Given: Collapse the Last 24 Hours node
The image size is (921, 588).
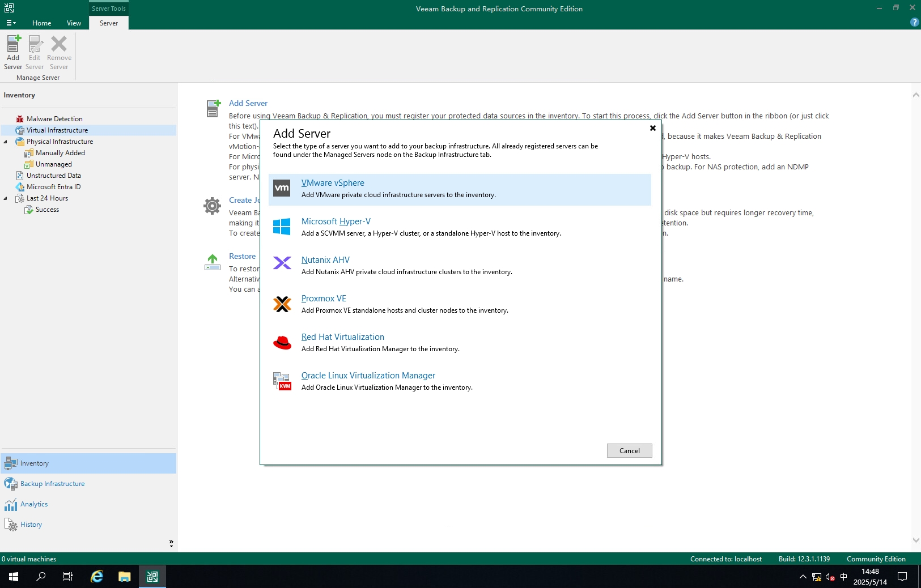Looking at the screenshot, I should click(x=6, y=198).
